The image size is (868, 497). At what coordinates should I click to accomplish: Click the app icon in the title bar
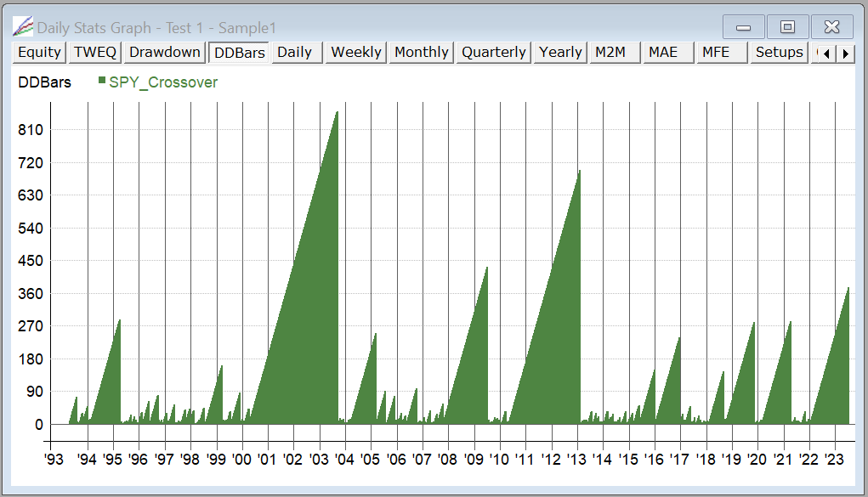tap(23, 27)
